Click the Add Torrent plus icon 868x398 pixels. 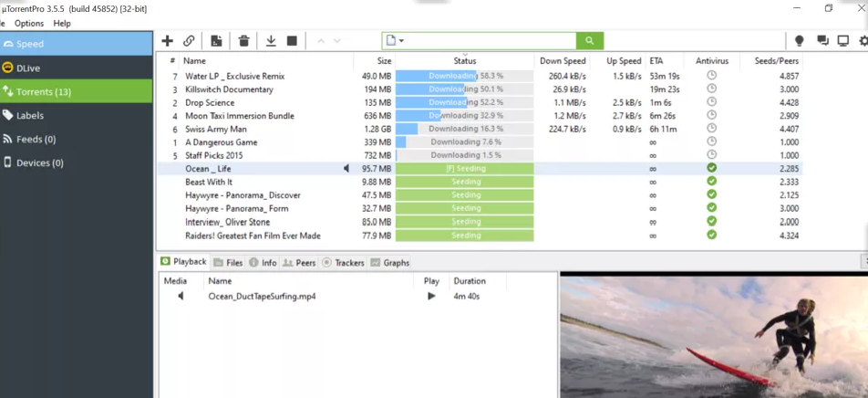[167, 41]
